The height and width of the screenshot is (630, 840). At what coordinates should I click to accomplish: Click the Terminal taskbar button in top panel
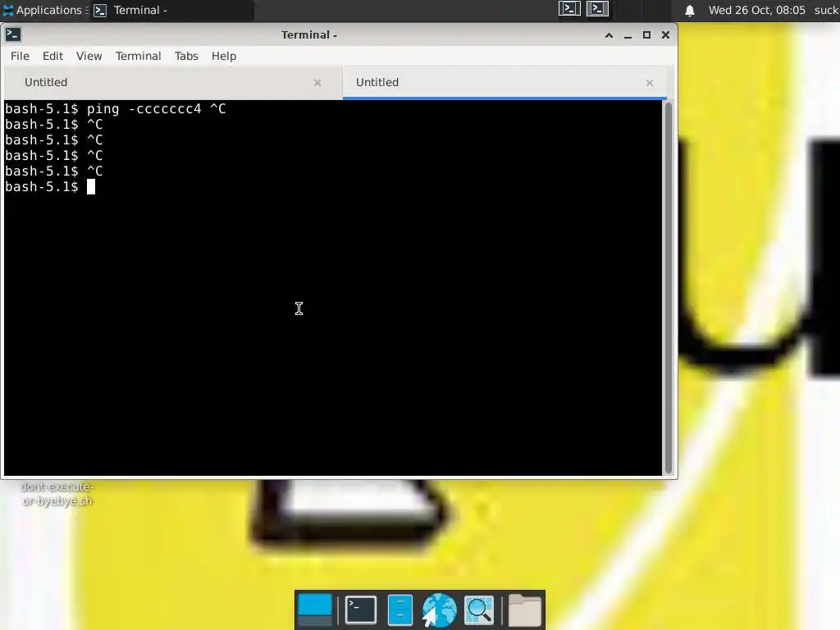[171, 10]
